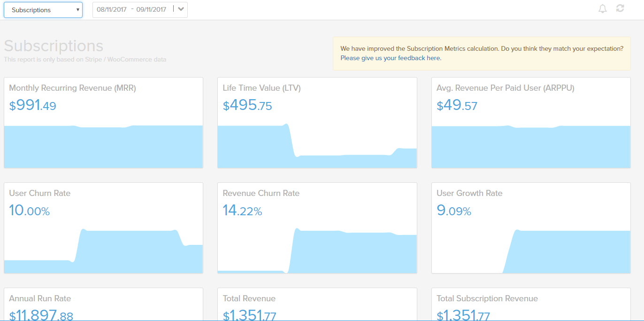The image size is (644, 321).
Task: Select the 'Total Revenue' card title
Action: click(x=249, y=298)
